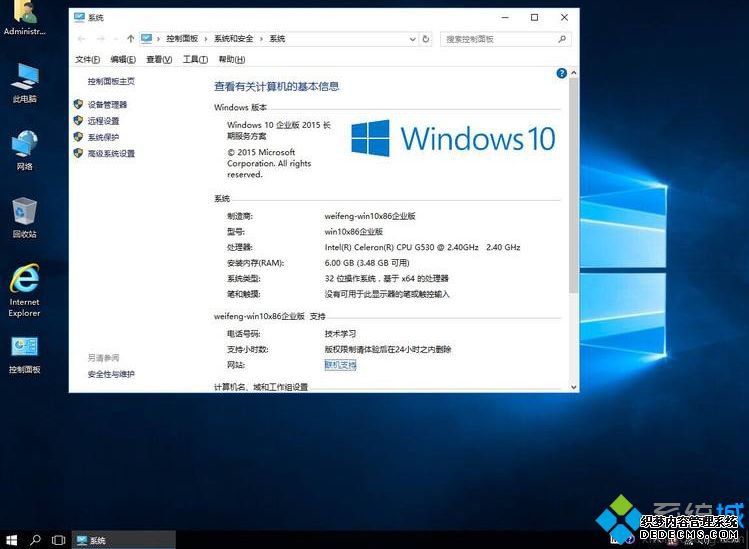This screenshot has height=549, width=749.
Task: Click the 控制面板 breadcrumb
Action: (x=182, y=39)
